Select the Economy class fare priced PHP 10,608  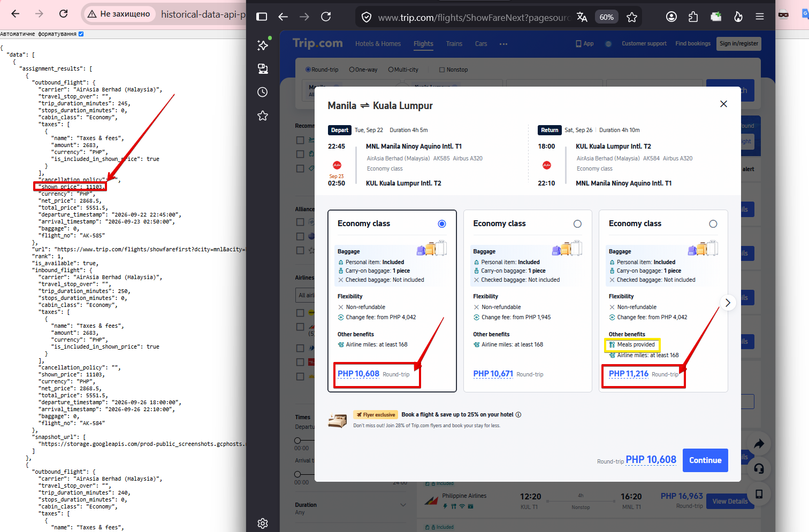pyautogui.click(x=442, y=224)
